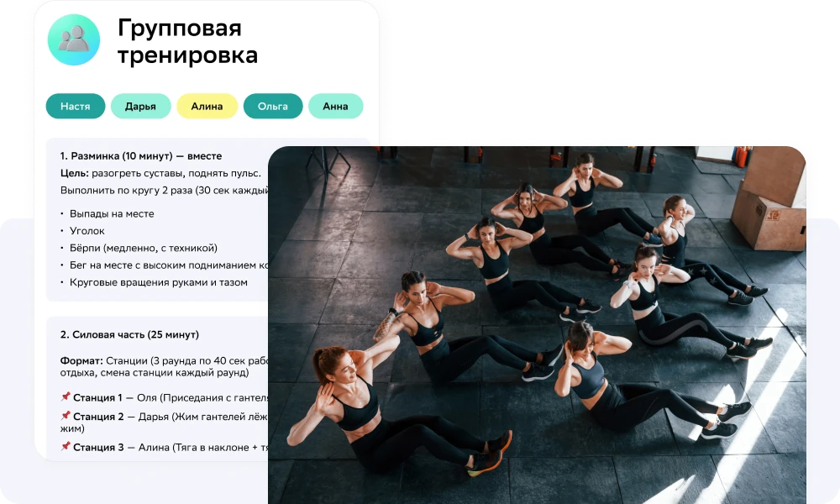Select Круговые вращения руками и тазом item
The width and height of the screenshot is (840, 504).
tap(159, 282)
